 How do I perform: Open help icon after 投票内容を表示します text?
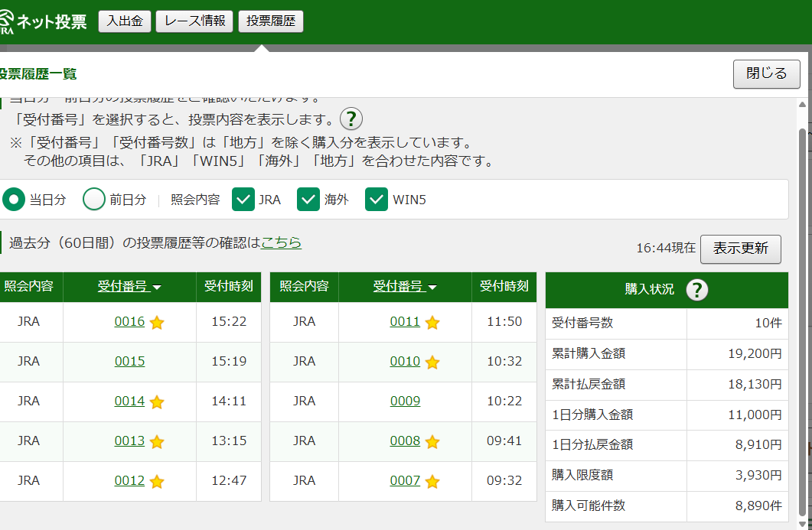point(351,119)
